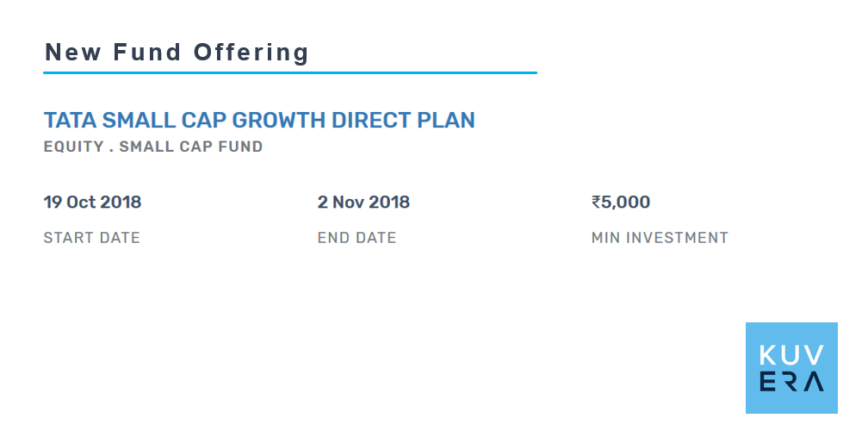
Task: Click the Kuvera logo
Action: point(791,368)
